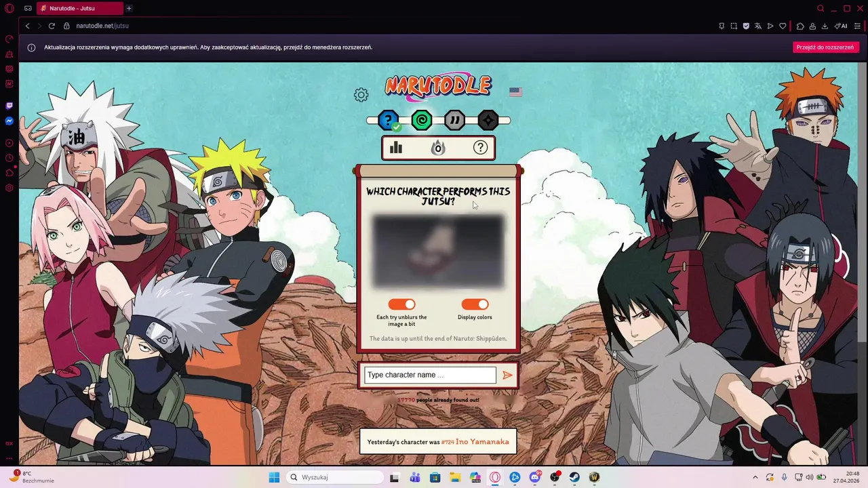The height and width of the screenshot is (488, 868).
Task: Open a new browser tab
Action: pyautogui.click(x=129, y=8)
